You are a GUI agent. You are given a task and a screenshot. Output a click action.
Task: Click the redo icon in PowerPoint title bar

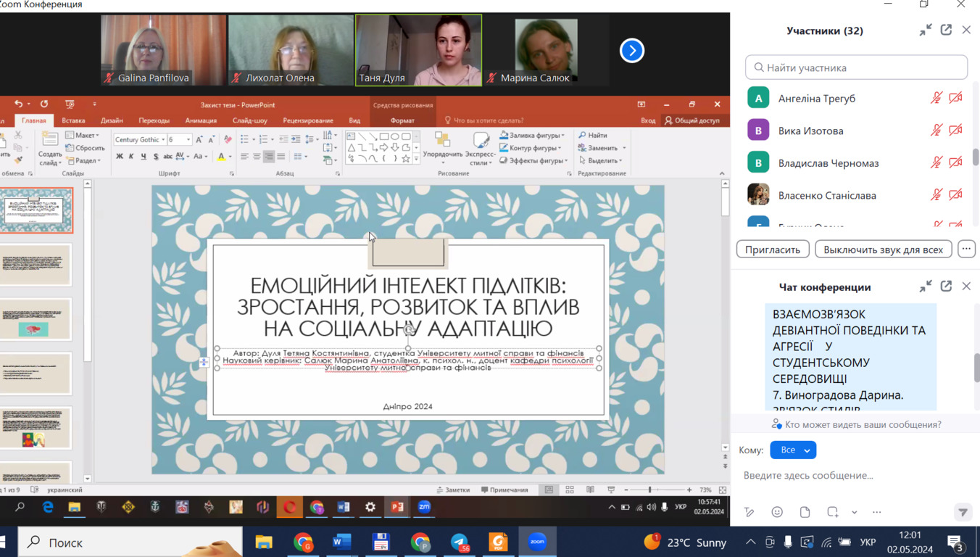point(44,104)
